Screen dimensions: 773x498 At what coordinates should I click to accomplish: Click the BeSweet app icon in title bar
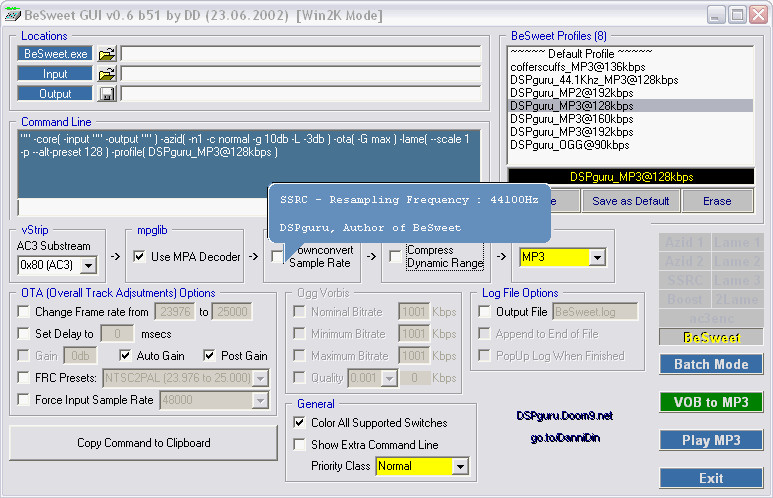12,15
